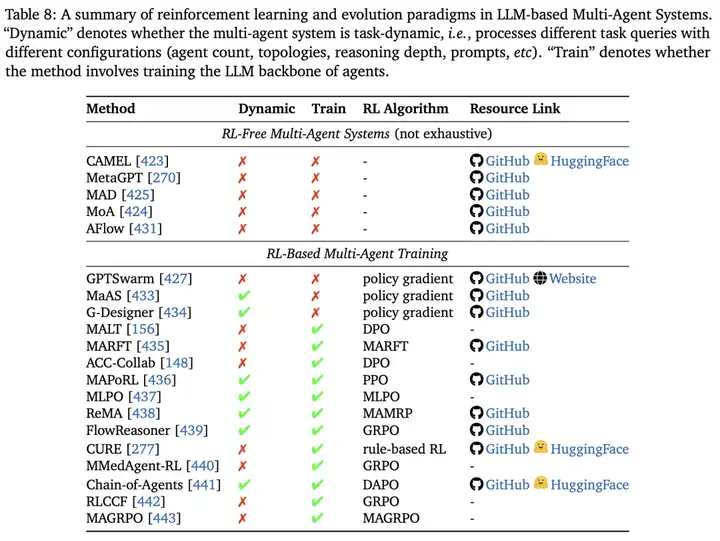Follow citation 423 next to CAMEL
The image size is (720, 541).
[x=152, y=161]
